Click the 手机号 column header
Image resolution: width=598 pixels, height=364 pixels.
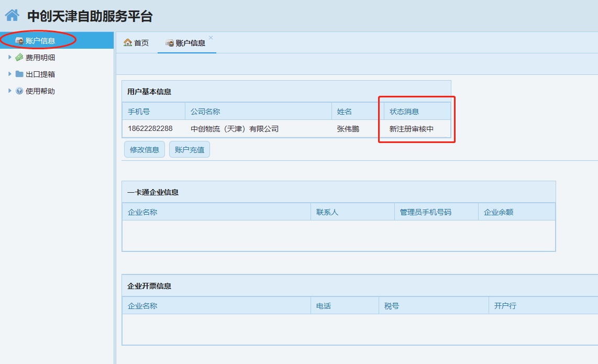pyautogui.click(x=139, y=112)
